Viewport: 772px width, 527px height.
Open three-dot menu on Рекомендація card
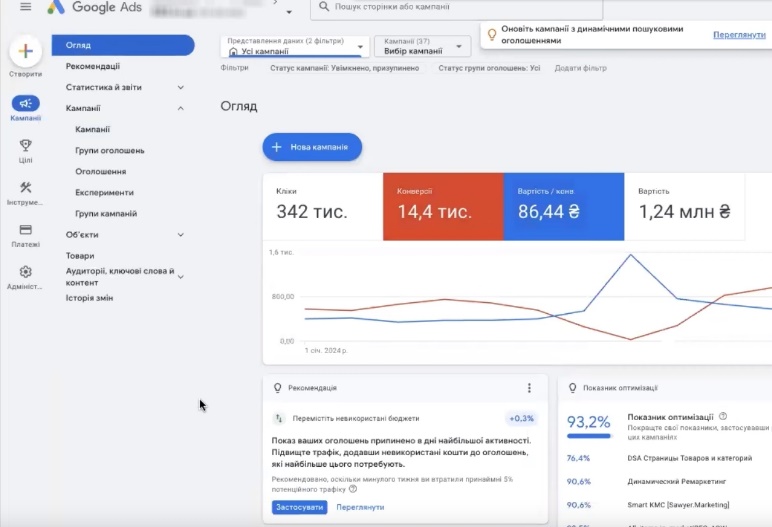pos(529,388)
